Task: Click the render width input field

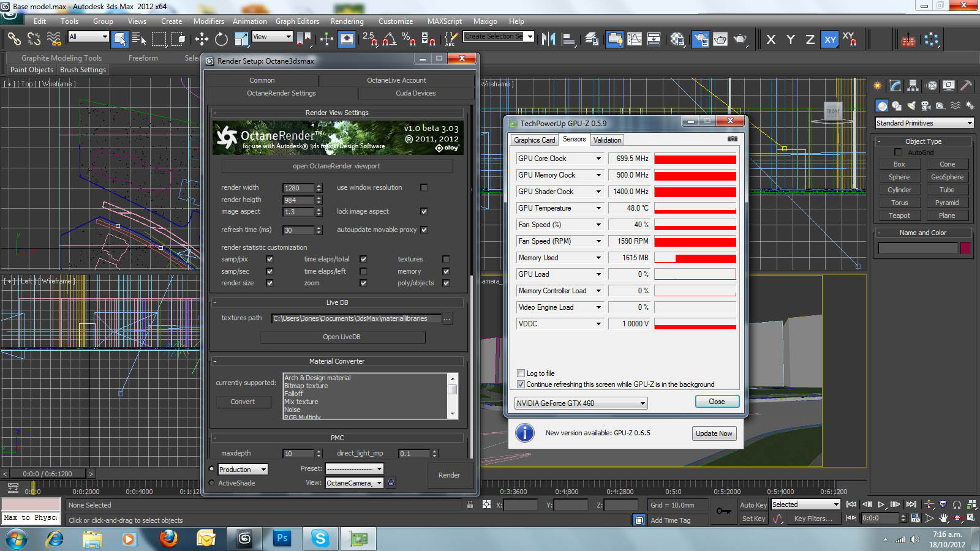Action: (299, 188)
